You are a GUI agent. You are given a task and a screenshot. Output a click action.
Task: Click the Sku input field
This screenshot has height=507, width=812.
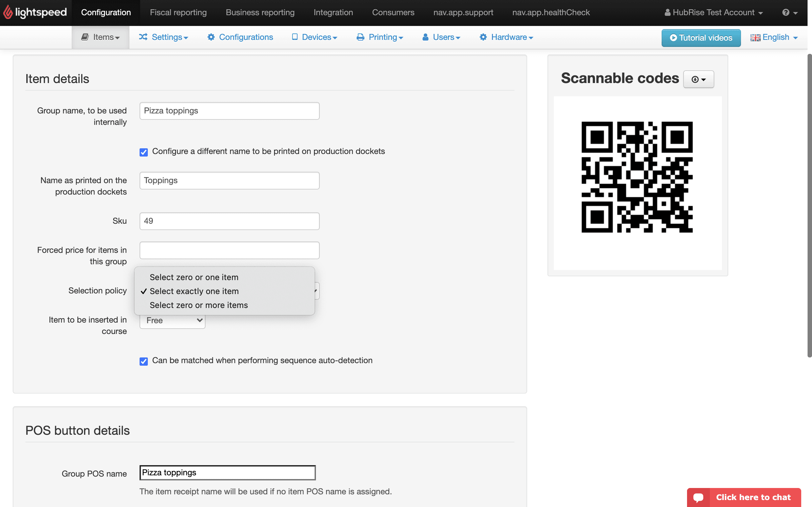(229, 221)
